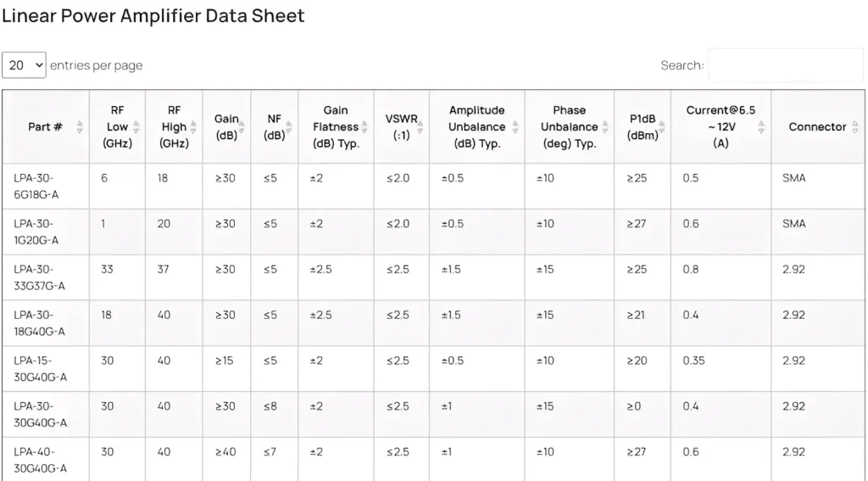
Task: Click sort arrows icon for Amplitude Unbalance column
Action: pos(515,127)
